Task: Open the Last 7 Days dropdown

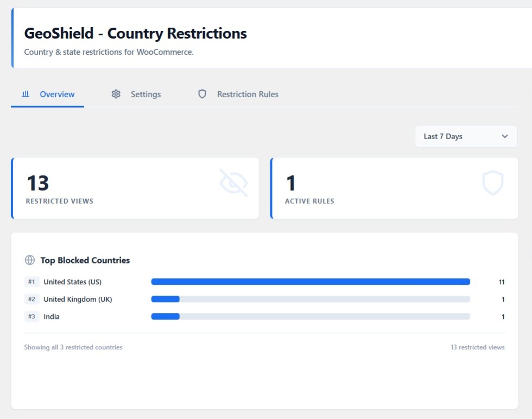Action: (x=466, y=136)
